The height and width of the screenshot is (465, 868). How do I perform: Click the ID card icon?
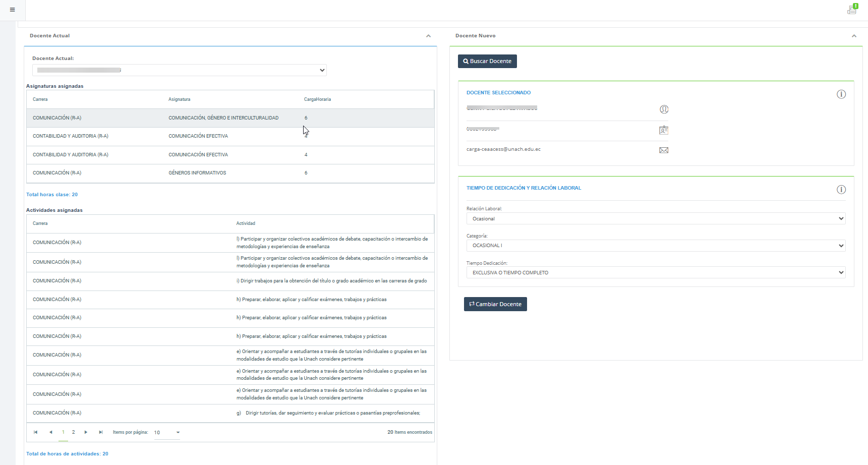[664, 130]
